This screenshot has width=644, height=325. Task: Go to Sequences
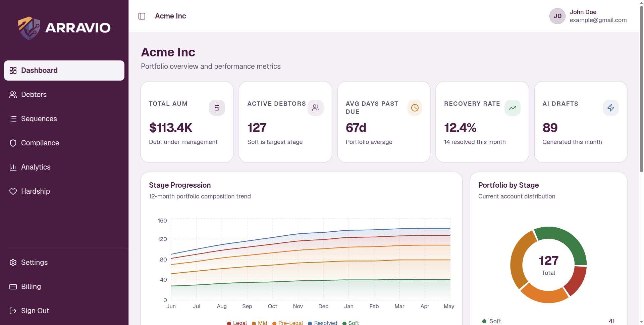(x=64, y=119)
